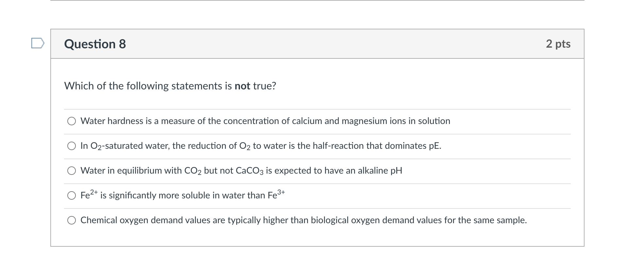The image size is (644, 263).
Task: Select the Fe2+ solubility radio button
Action: (x=72, y=196)
